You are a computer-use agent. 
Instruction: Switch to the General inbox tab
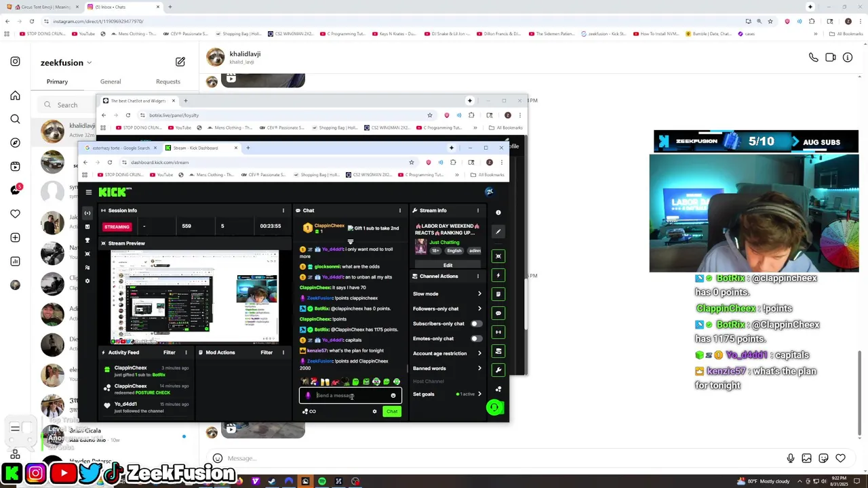click(111, 82)
